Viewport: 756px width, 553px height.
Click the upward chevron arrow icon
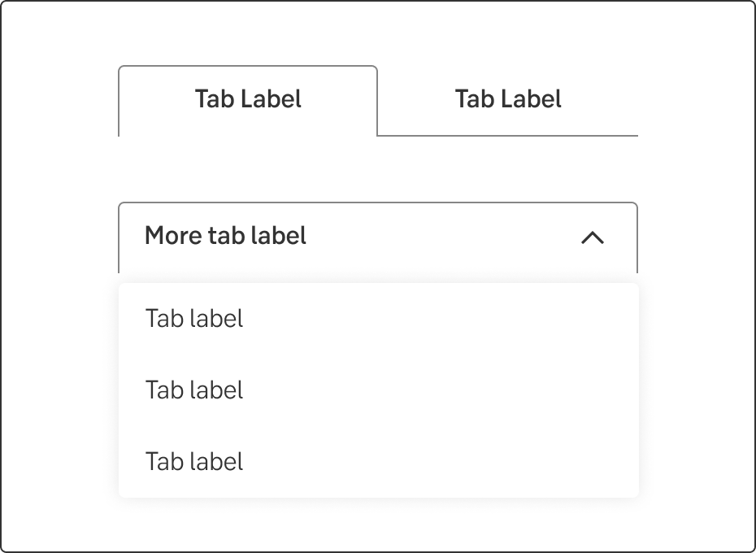593,237
